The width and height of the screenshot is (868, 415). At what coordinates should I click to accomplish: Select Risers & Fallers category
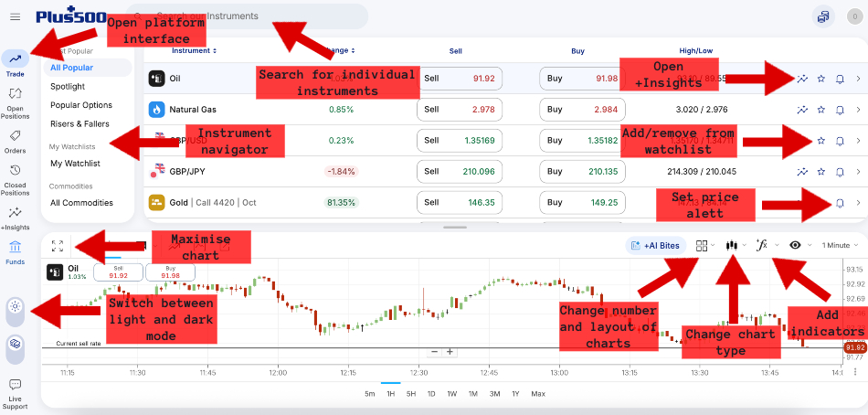pos(79,123)
